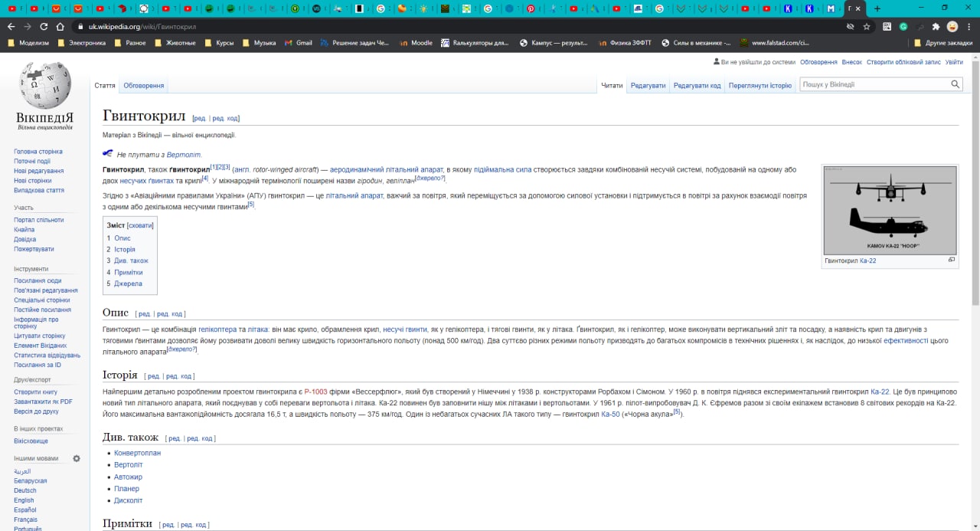Expand the Разное bookmarks folder

129,43
